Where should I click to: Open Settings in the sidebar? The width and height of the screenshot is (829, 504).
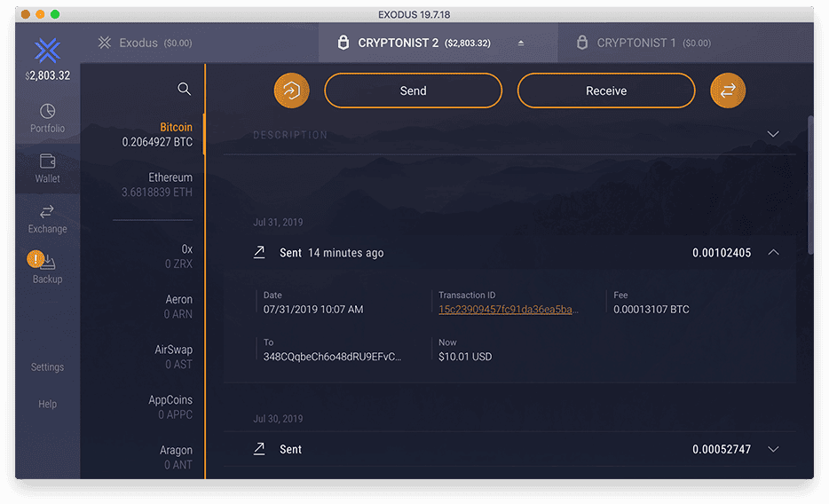pyautogui.click(x=48, y=366)
